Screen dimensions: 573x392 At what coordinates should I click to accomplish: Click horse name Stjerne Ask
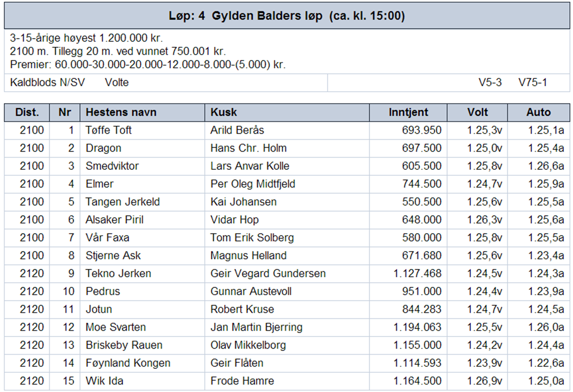click(113, 256)
